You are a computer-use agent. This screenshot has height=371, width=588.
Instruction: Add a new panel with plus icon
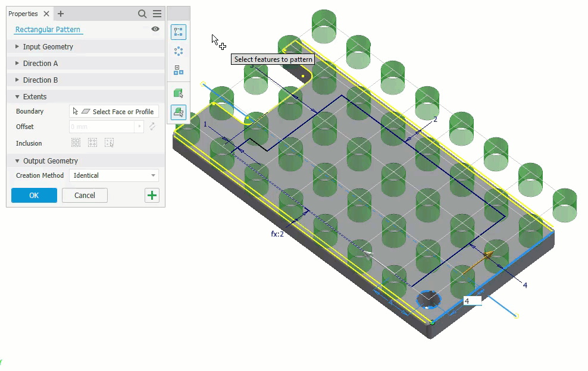[x=60, y=14]
